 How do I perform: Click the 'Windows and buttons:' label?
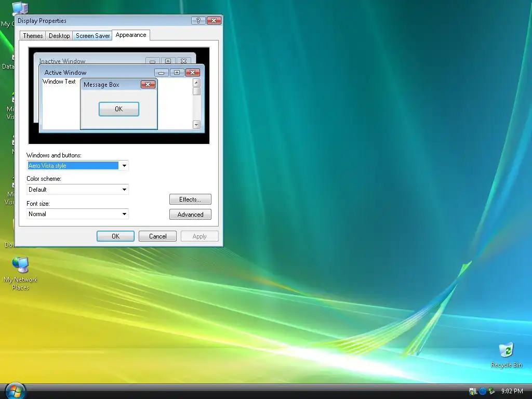pos(54,155)
